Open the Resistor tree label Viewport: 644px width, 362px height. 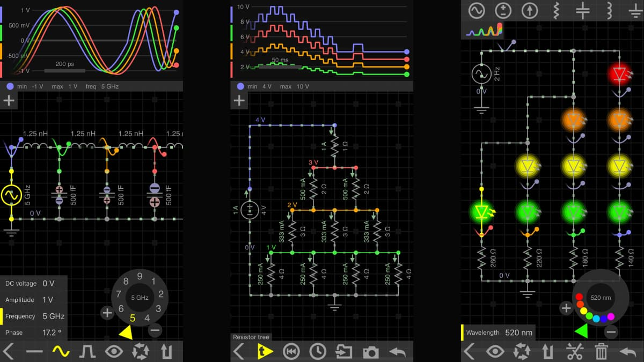point(251,337)
